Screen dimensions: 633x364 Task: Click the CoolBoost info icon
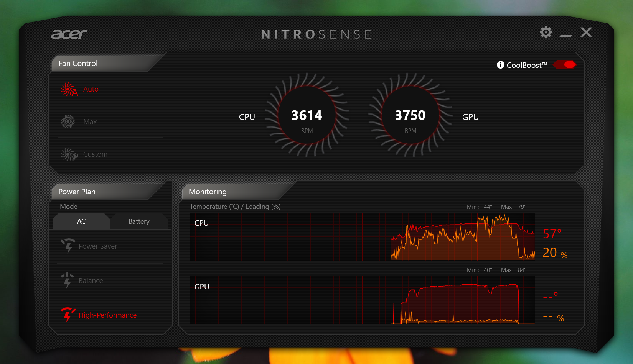pos(500,65)
